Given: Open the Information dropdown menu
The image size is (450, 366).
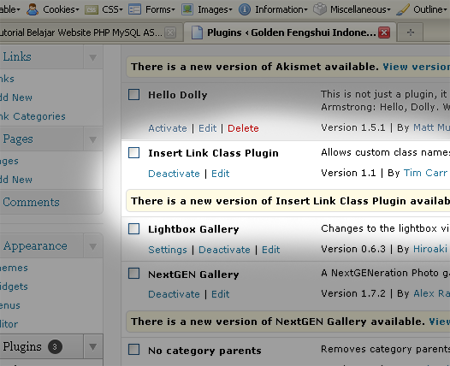Looking at the screenshot, I should click(281, 10).
